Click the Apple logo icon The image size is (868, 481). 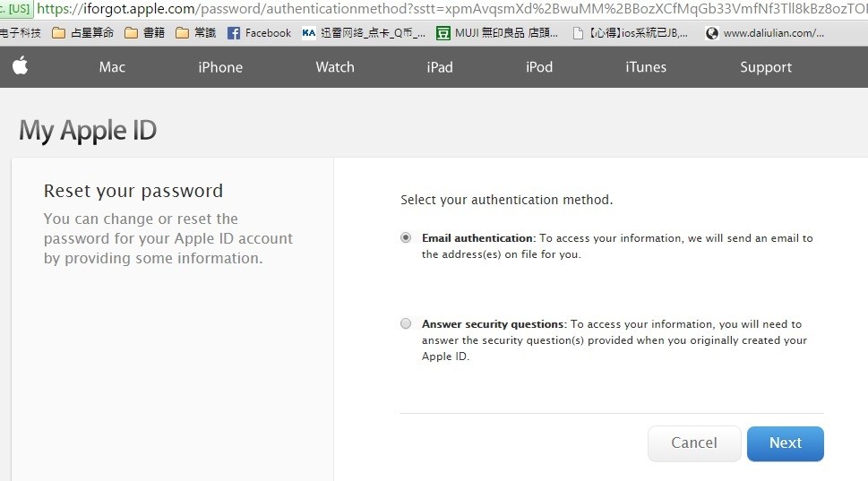click(x=21, y=66)
